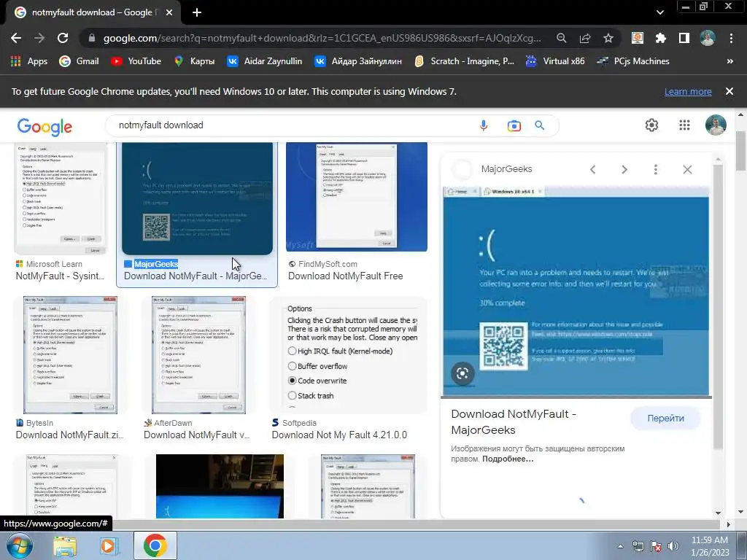747x560 pixels.
Task: Share this page using the share icon
Action: coord(585,38)
